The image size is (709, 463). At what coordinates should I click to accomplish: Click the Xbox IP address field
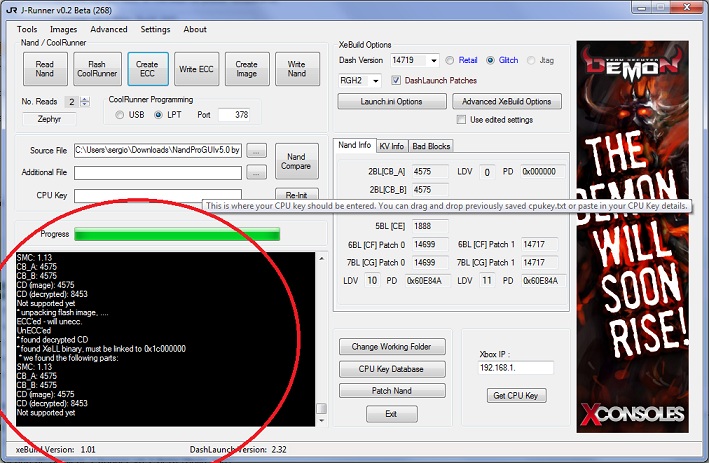coord(515,368)
